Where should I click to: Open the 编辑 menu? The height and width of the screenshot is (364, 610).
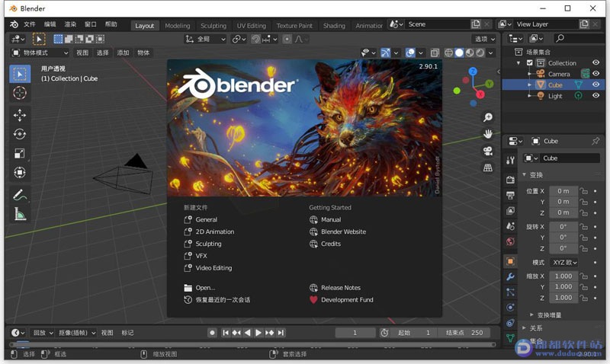(50, 24)
